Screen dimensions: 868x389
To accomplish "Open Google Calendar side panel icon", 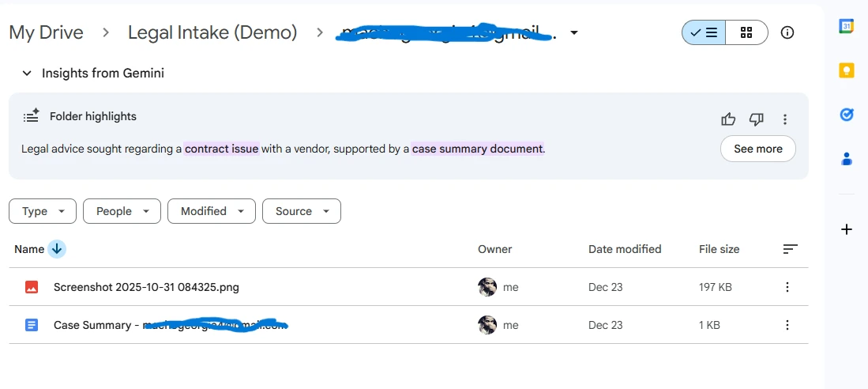I will 846,27.
